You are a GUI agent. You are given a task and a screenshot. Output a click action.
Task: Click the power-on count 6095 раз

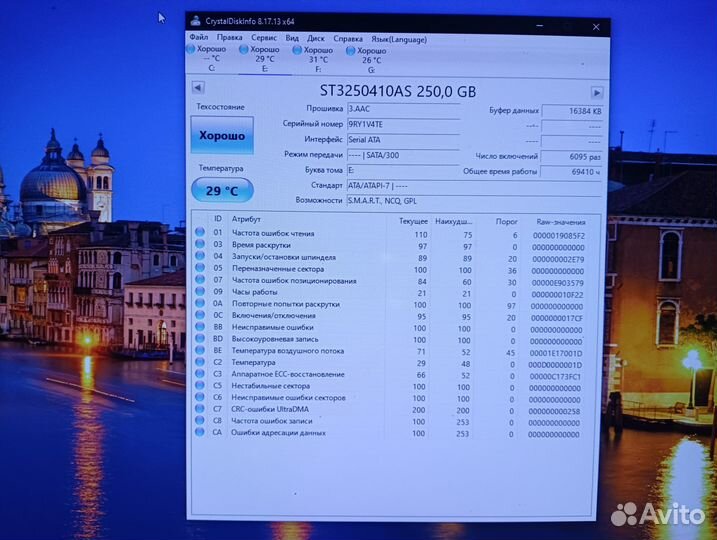572,157
